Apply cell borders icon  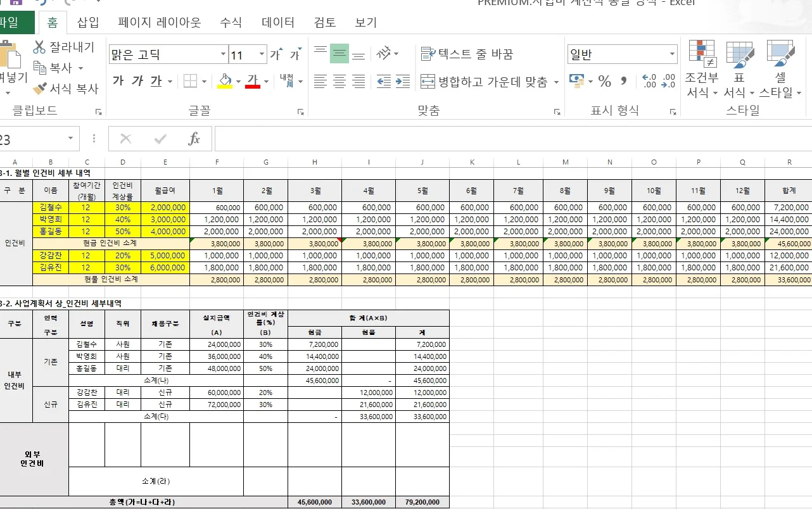pos(189,81)
